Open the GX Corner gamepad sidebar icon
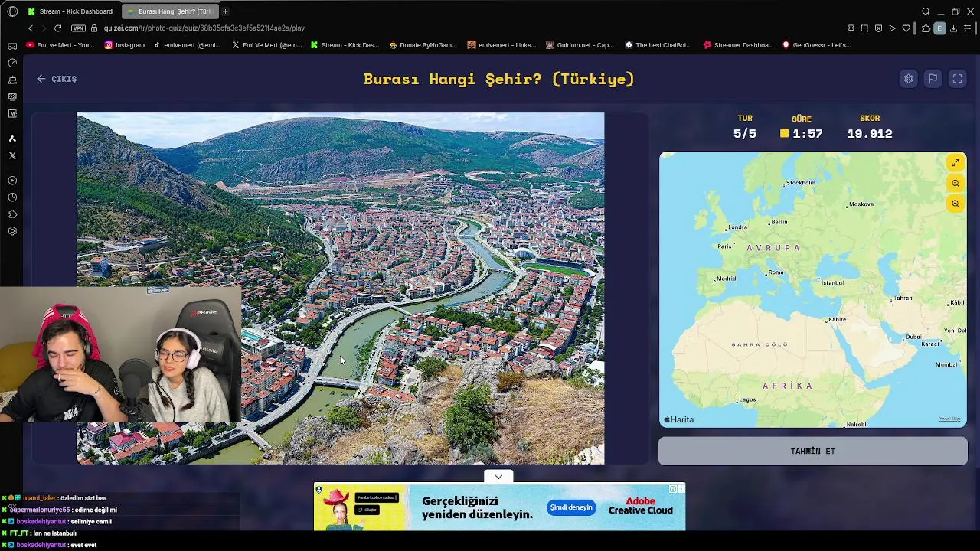Screen dimensions: 980x551 click(12, 46)
